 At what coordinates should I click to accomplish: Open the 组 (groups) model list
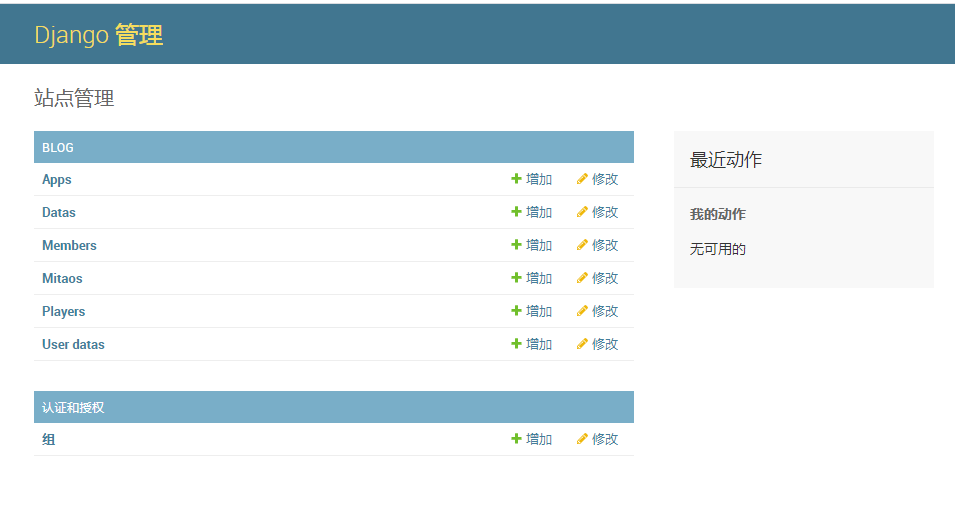tap(49, 439)
